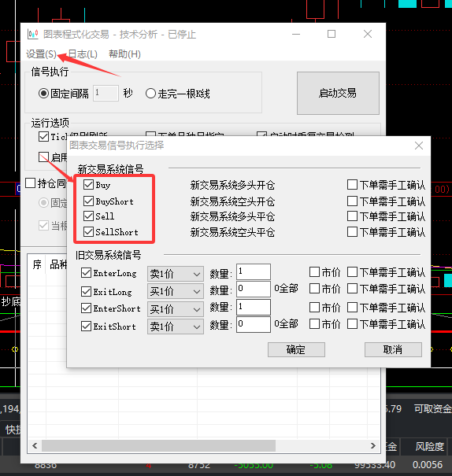Image resolution: width=452 pixels, height=476 pixels.
Task: Uncheck the BuyShort signal checkbox
Action: point(88,201)
